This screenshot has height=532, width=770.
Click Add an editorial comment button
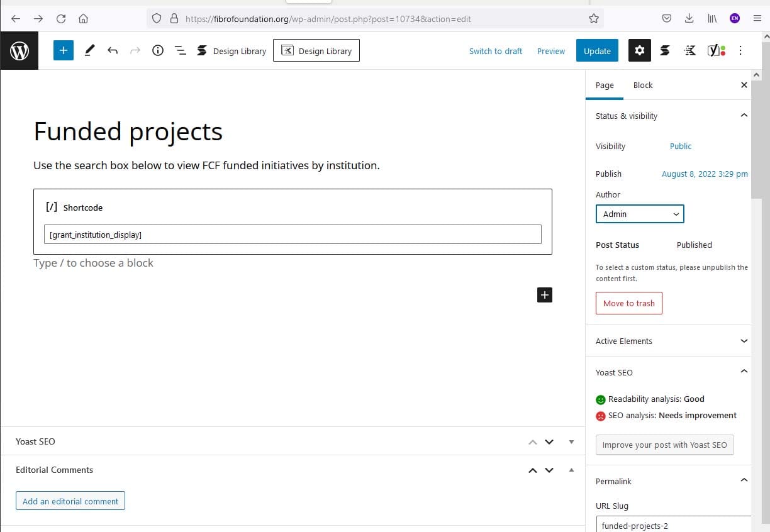point(70,501)
